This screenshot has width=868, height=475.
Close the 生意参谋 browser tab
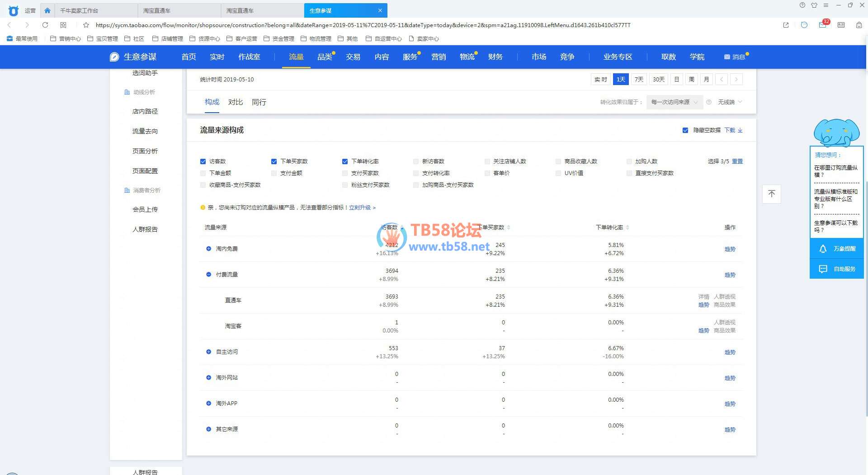pos(380,10)
